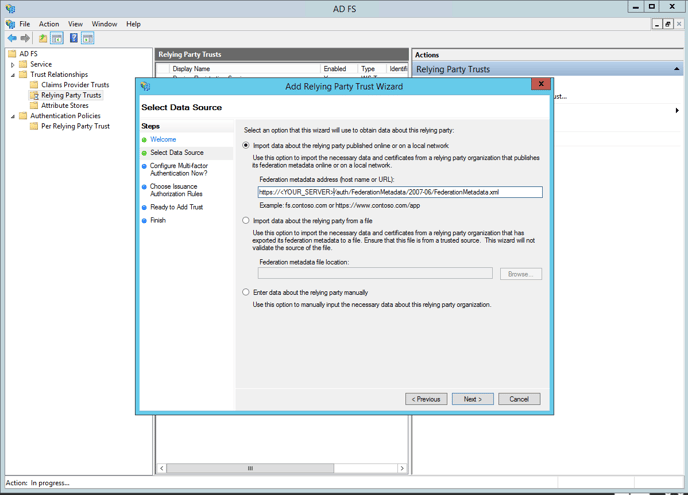Viewport: 688px width, 495px height.
Task: Click the Federation metadata file location field
Action: click(375, 273)
